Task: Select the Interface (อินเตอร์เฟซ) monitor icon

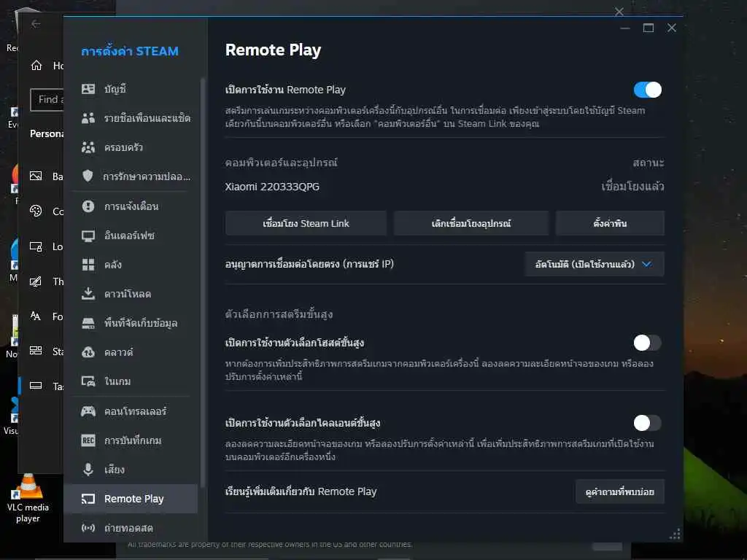Action: point(88,236)
